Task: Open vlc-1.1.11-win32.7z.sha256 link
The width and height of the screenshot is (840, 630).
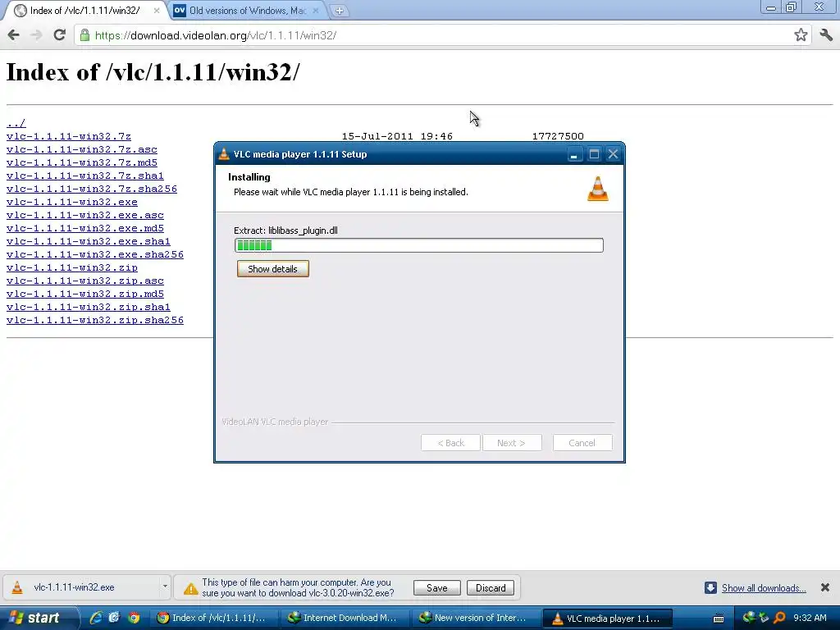Action: 92,189
